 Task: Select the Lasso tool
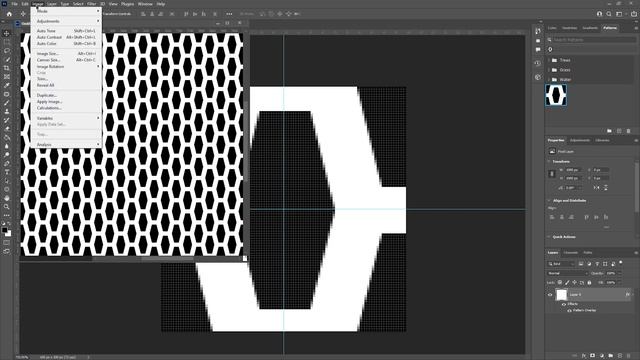pos(7,51)
